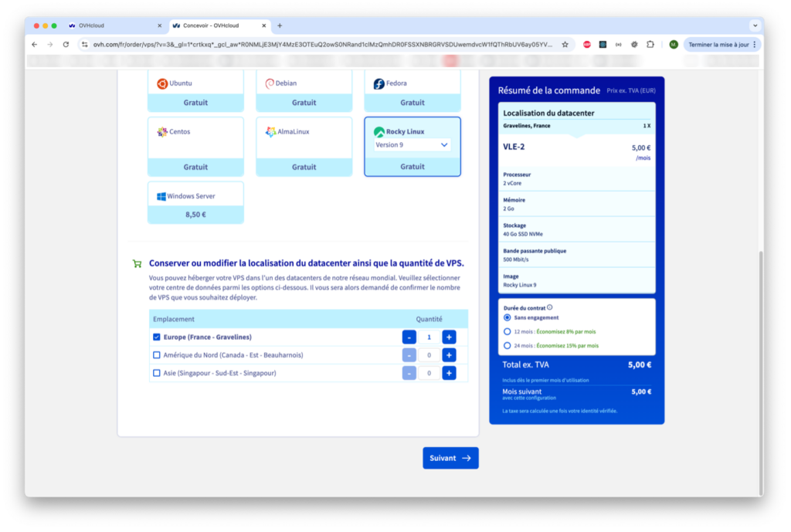Decrease quantity for Amérique du Nord
Viewport: 791px width, 532px height.
(x=409, y=355)
